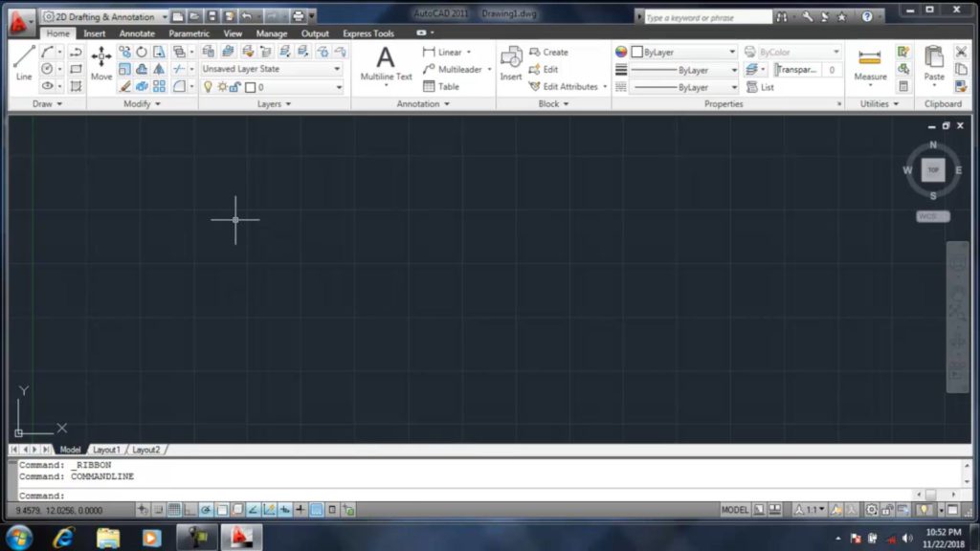The width and height of the screenshot is (980, 551).
Task: Expand the Layers panel
Action: (x=274, y=104)
